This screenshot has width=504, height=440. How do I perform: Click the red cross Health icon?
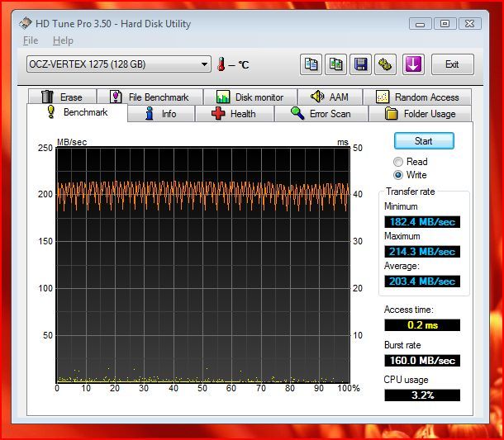click(218, 113)
